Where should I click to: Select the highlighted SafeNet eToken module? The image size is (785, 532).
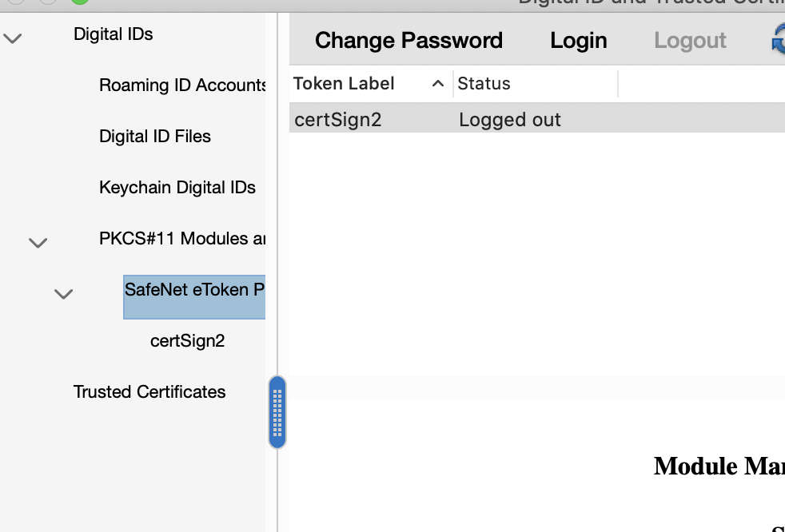coord(193,290)
